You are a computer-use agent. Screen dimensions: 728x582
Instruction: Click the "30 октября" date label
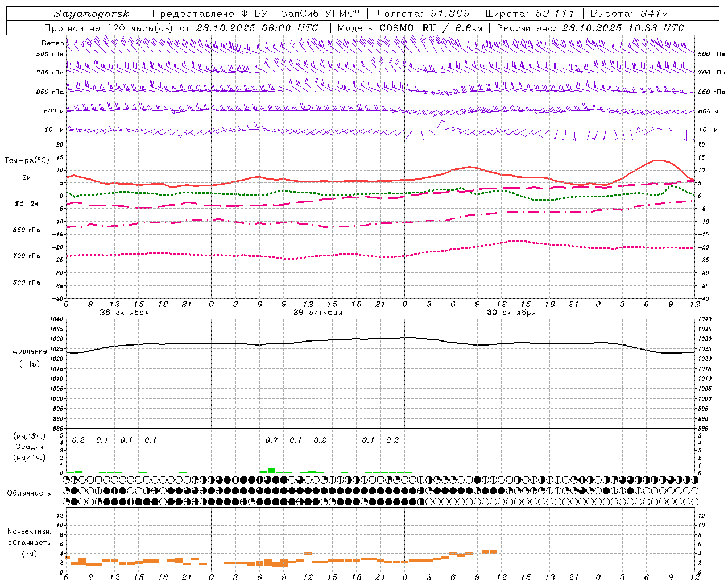pyautogui.click(x=511, y=313)
